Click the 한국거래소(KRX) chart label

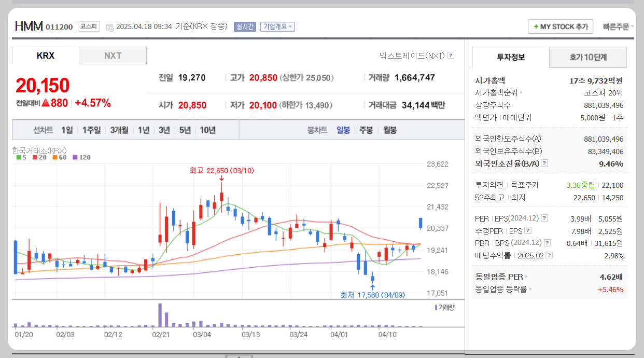pyautogui.click(x=39, y=150)
